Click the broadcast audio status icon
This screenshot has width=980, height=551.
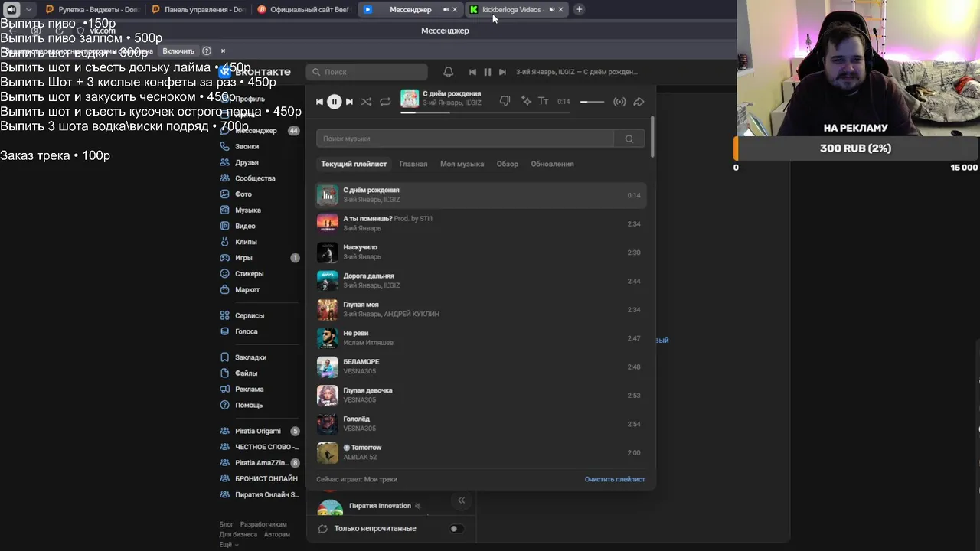619,102
